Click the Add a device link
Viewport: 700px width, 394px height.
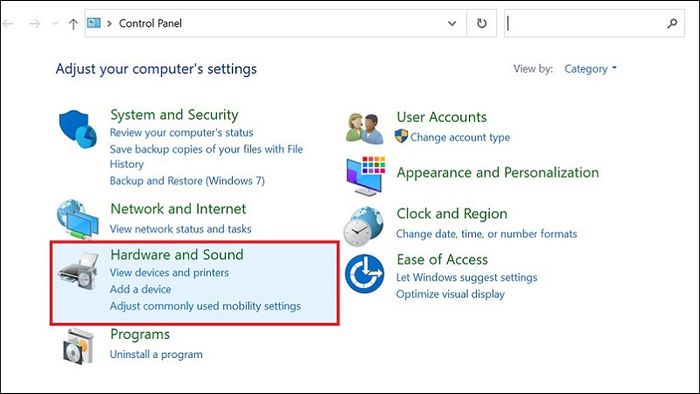[141, 289]
